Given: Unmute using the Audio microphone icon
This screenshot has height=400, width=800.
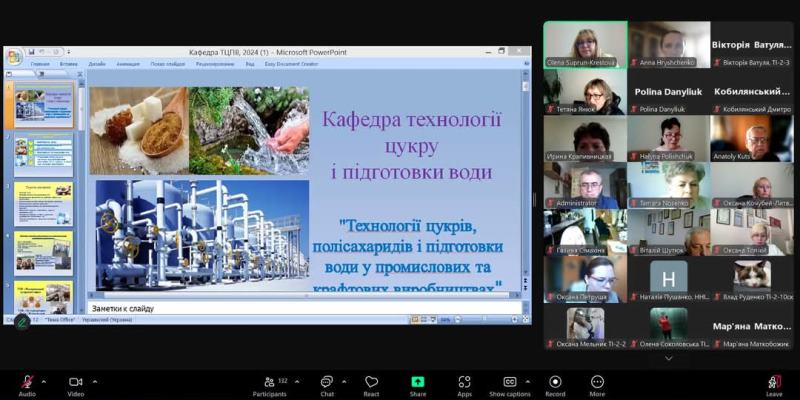Looking at the screenshot, I should [27, 382].
